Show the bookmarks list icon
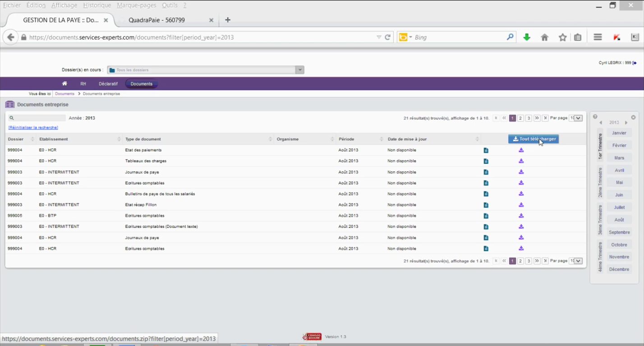Image resolution: width=644 pixels, height=346 pixels. point(578,37)
